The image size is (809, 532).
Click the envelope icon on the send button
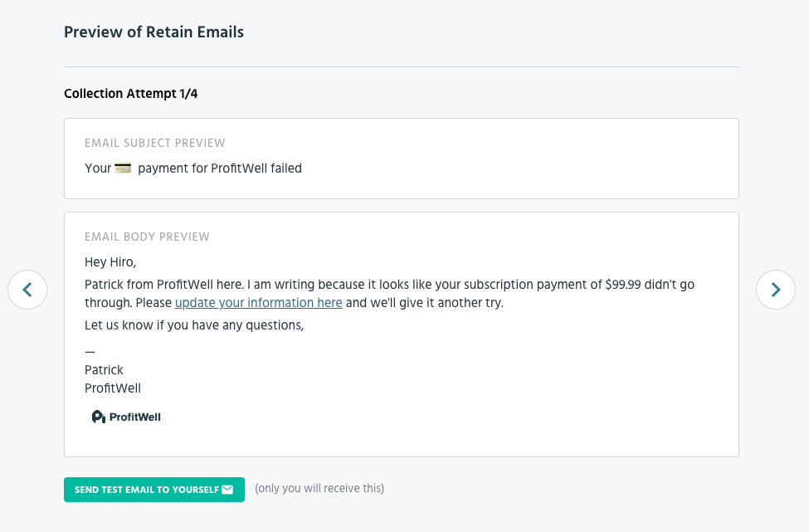point(227,490)
